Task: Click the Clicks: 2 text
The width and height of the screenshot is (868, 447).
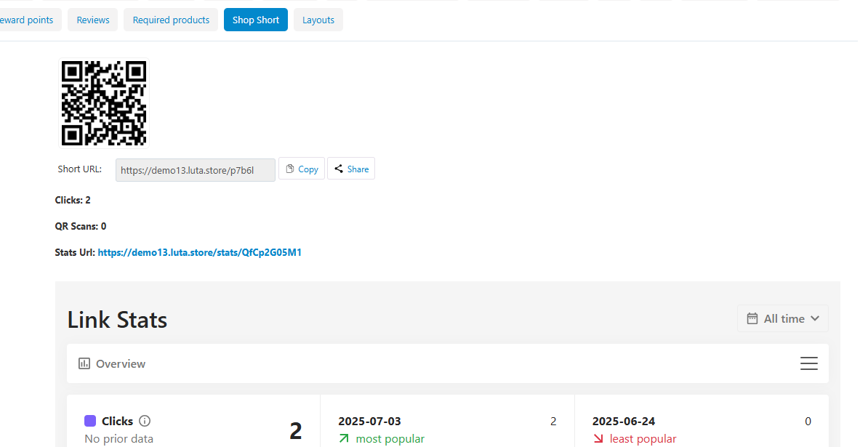Action: [x=73, y=201]
